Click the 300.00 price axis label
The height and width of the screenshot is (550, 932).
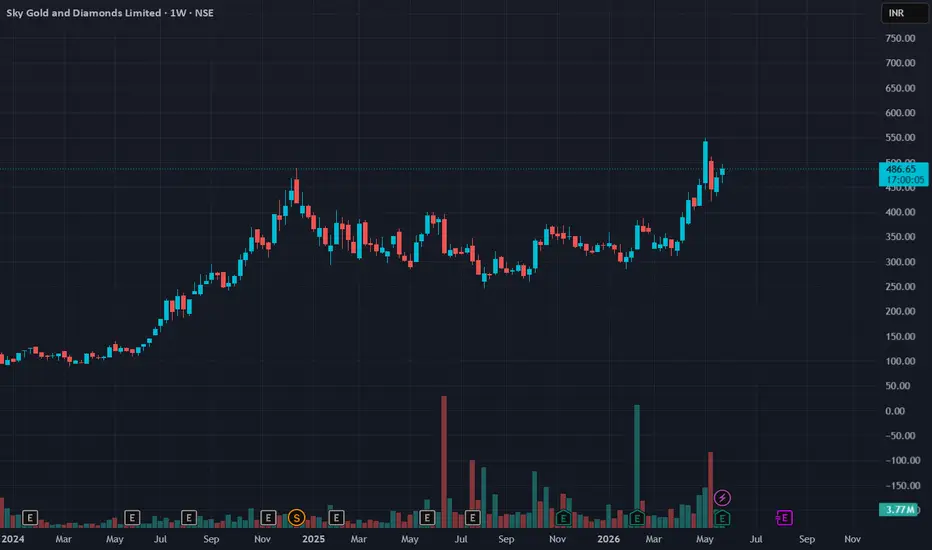(900, 262)
